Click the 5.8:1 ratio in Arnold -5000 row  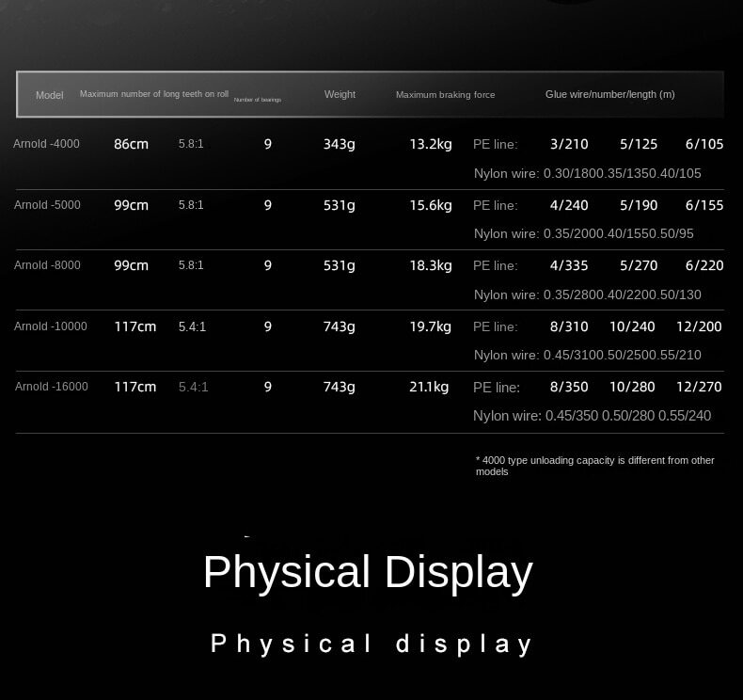191,205
